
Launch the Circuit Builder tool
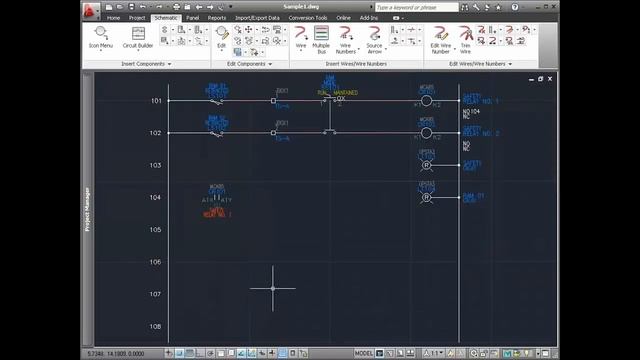pos(138,38)
